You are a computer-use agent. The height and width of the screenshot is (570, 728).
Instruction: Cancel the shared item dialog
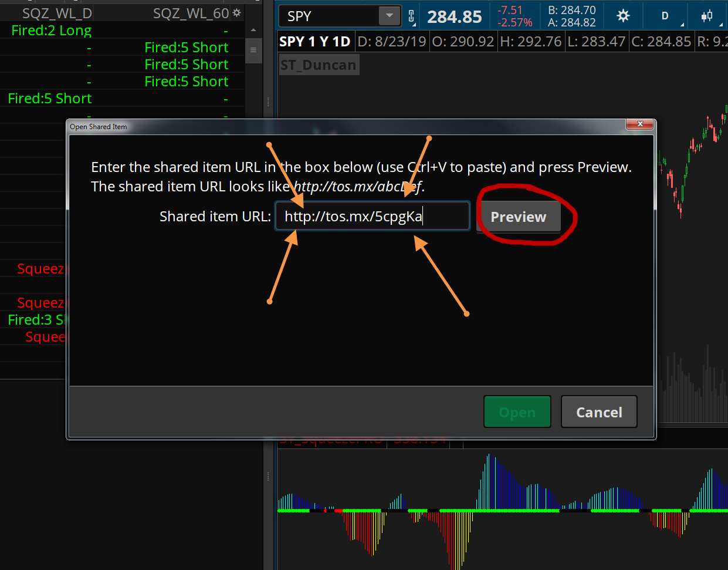point(599,412)
